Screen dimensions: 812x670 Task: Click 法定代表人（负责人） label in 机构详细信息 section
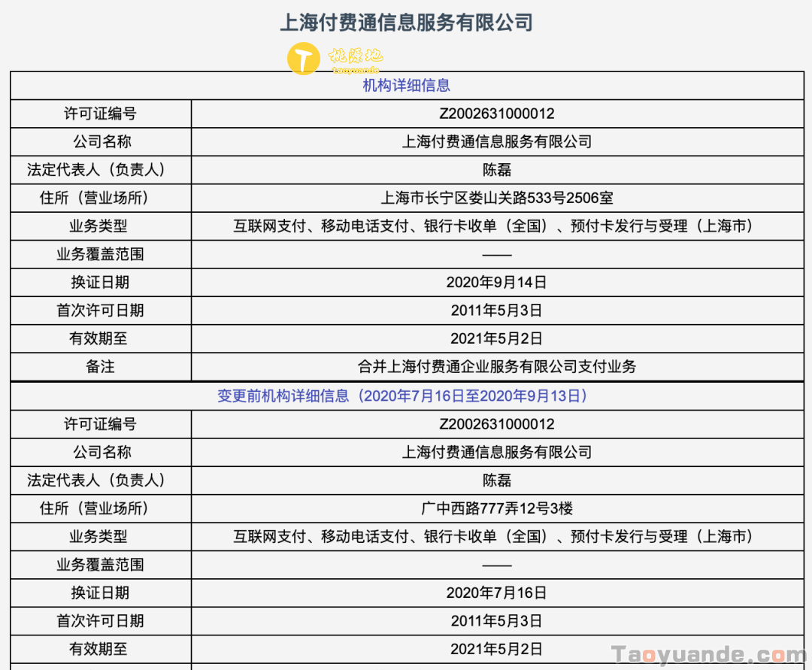[x=96, y=170]
